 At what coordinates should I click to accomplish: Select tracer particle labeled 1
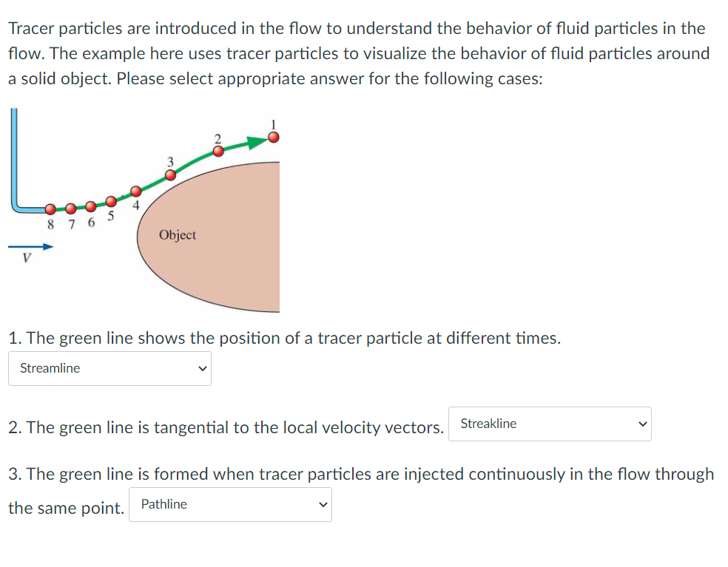tap(273, 137)
